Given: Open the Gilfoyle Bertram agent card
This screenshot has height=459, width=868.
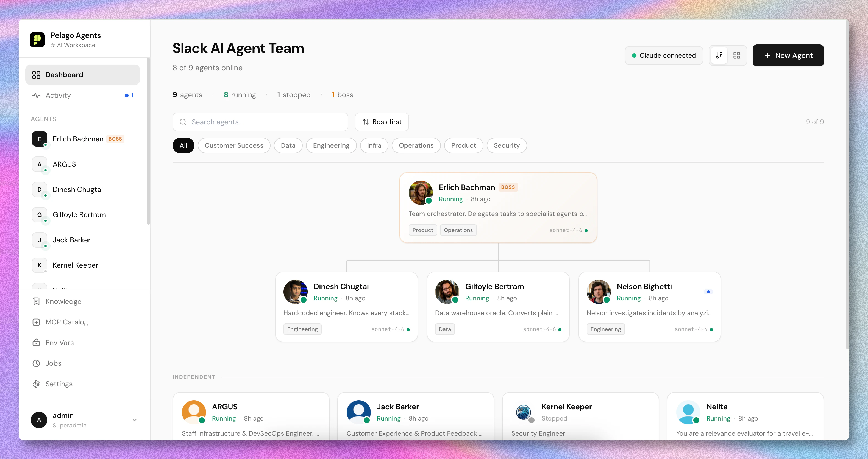Looking at the screenshot, I should click(498, 307).
